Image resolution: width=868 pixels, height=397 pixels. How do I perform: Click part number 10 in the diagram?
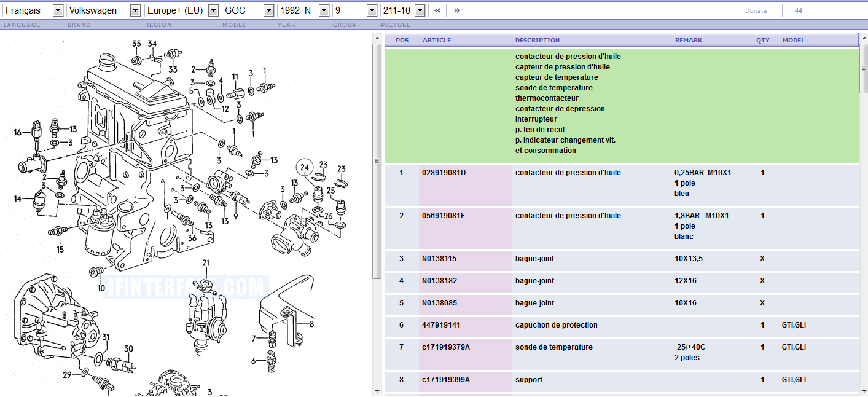(101, 288)
